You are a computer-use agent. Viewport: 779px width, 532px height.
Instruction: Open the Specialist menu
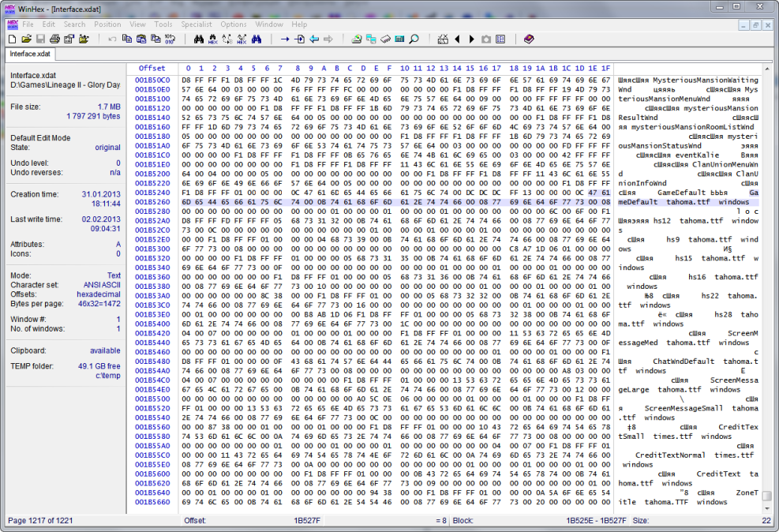coord(197,24)
